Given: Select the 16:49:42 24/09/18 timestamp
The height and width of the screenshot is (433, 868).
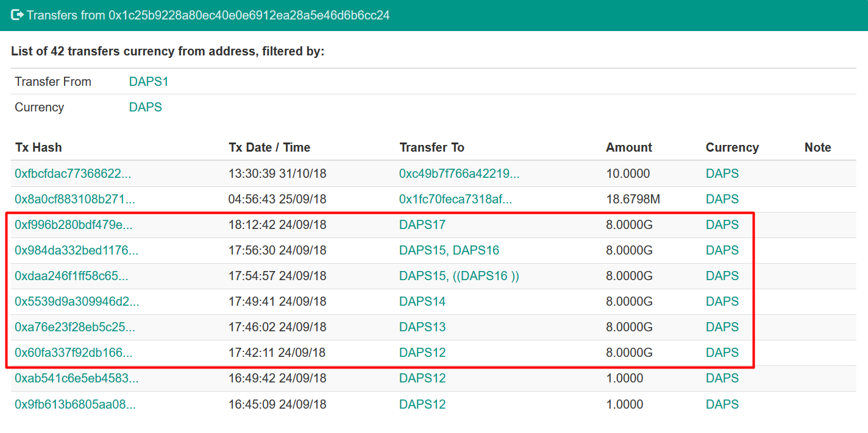Looking at the screenshot, I should point(277,378).
